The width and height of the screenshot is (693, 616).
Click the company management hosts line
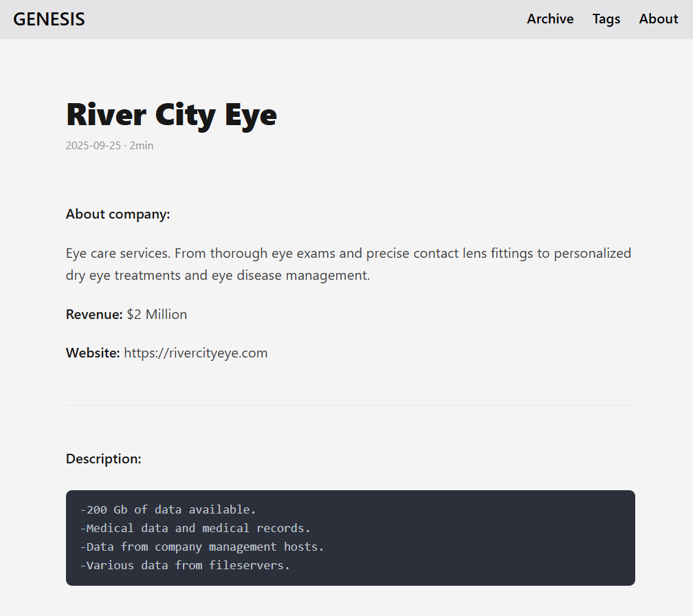202,547
